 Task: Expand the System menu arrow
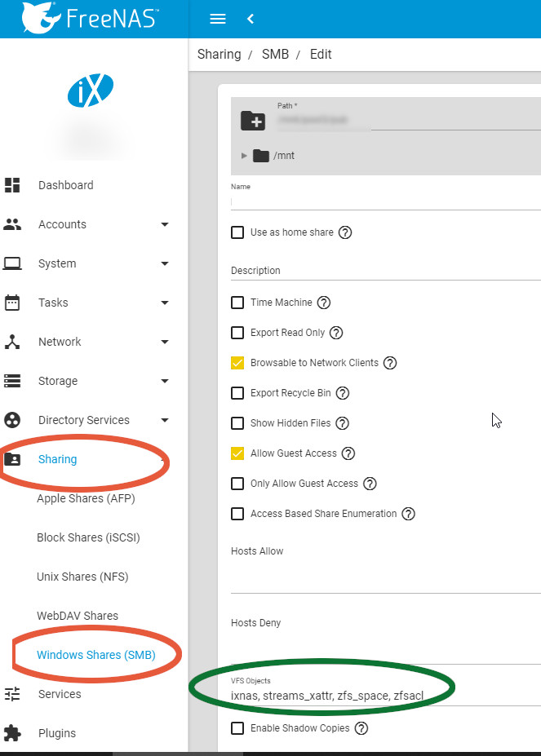tap(165, 263)
